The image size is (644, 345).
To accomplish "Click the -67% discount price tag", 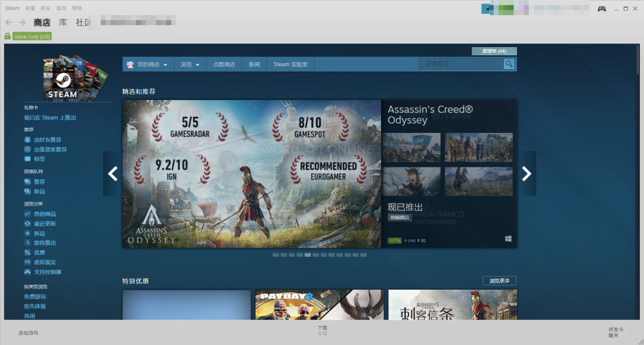I will (x=394, y=240).
